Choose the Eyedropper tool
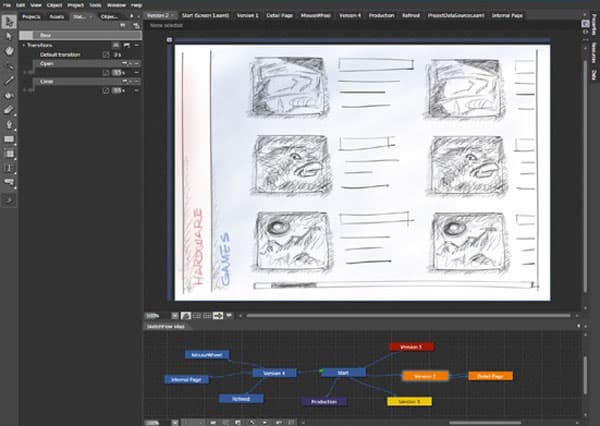The image size is (600, 426). click(x=9, y=81)
